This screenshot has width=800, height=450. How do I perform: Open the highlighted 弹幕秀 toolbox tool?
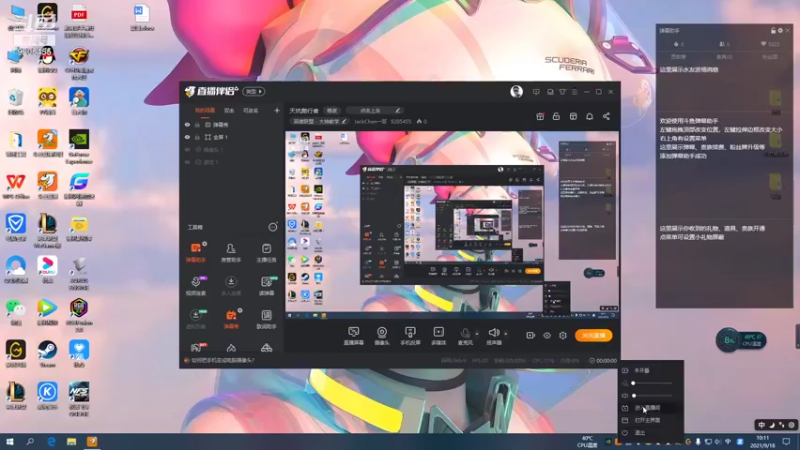coord(231,319)
